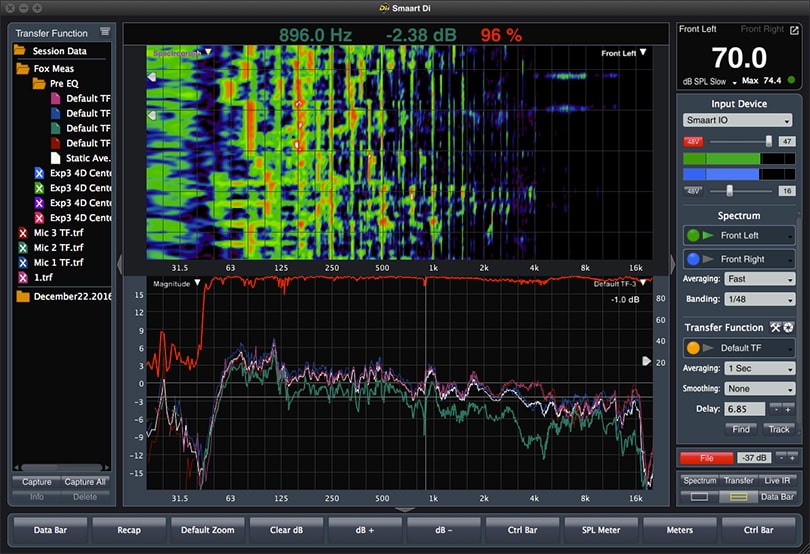Viewport: 810px width, 554px height.
Task: Click the lower spectrograph threshold arrow marker
Action: tap(151, 115)
